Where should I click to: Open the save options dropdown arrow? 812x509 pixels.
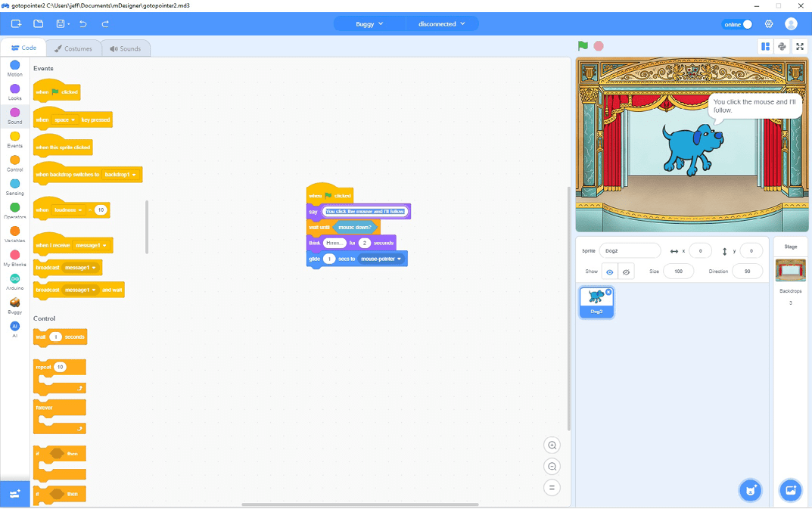[69, 24]
